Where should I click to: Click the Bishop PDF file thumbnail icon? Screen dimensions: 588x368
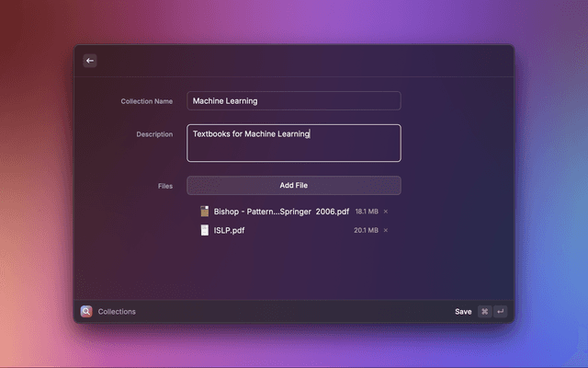click(x=205, y=212)
